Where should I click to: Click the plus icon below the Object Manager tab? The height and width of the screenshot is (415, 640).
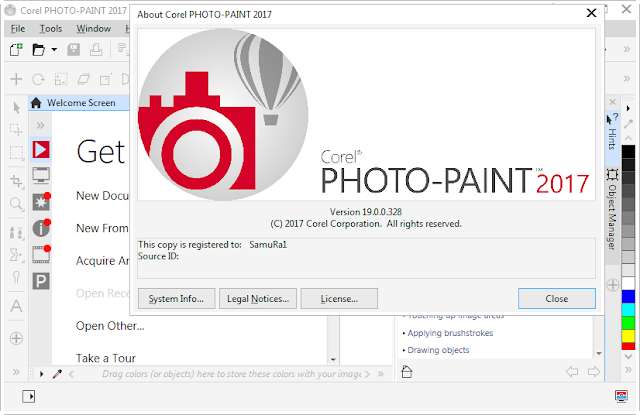[613, 285]
